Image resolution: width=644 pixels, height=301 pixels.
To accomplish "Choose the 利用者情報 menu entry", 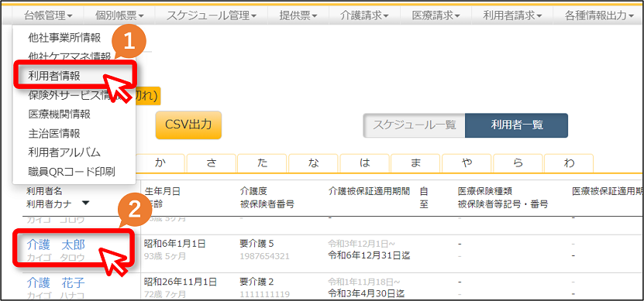I will point(74,76).
